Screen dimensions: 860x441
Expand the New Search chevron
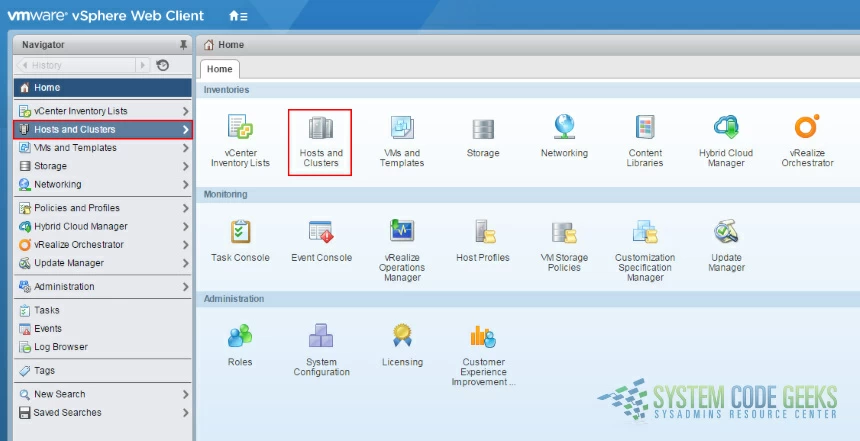[185, 394]
